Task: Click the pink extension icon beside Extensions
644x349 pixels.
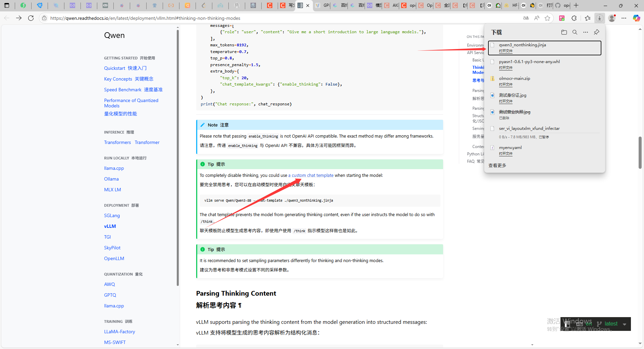Action: [x=562, y=18]
